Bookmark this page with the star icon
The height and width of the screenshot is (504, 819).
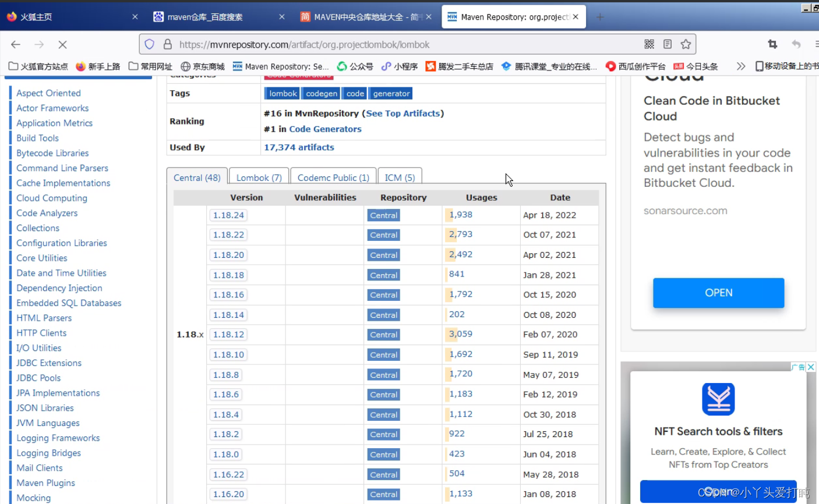click(x=686, y=44)
